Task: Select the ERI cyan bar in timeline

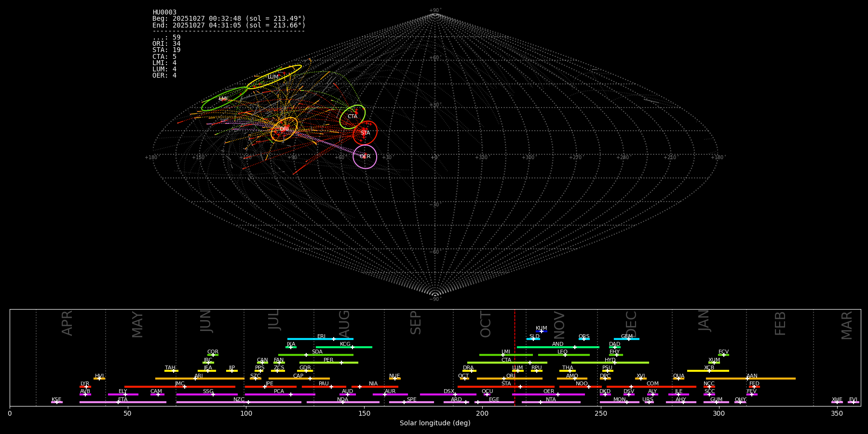Action: (320, 339)
